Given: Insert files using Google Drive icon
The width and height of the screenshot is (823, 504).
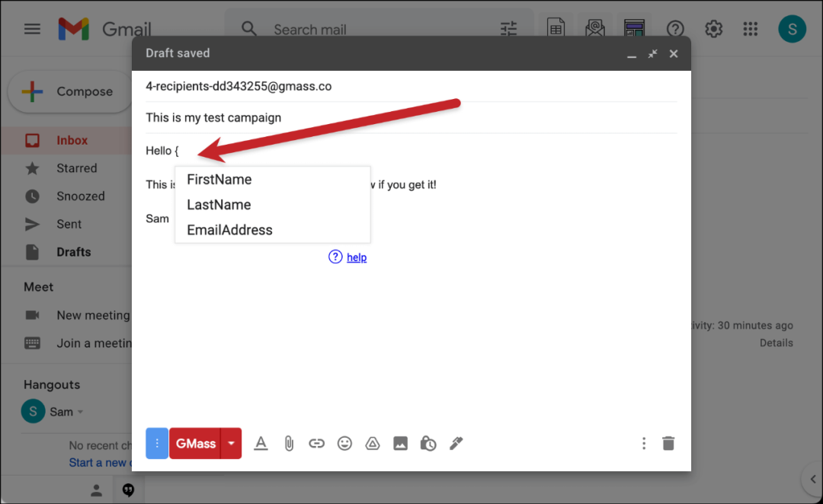Looking at the screenshot, I should click(373, 443).
